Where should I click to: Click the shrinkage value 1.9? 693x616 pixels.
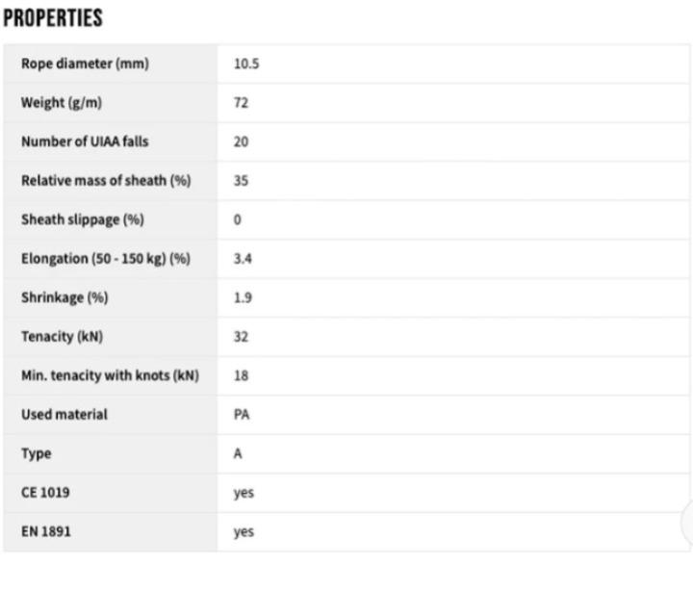coord(243,297)
